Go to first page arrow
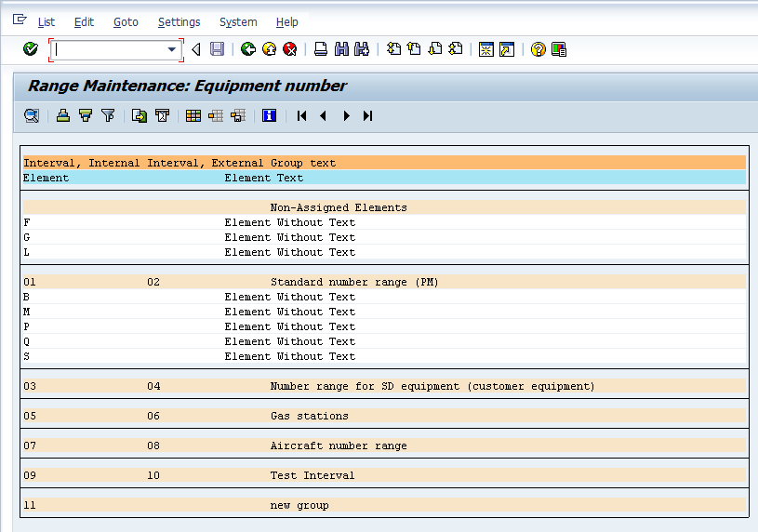This screenshot has width=758, height=532. click(x=301, y=115)
